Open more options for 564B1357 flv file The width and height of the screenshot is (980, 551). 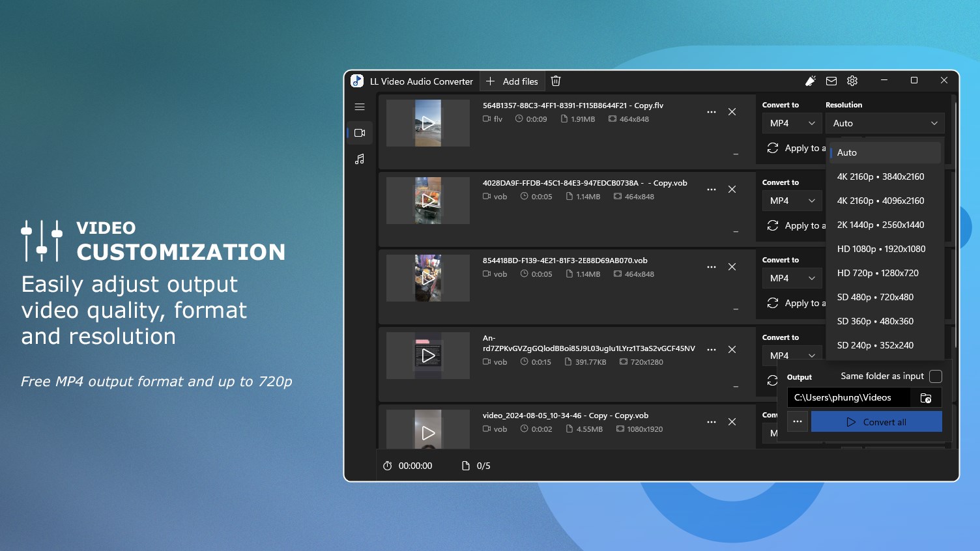coord(712,112)
